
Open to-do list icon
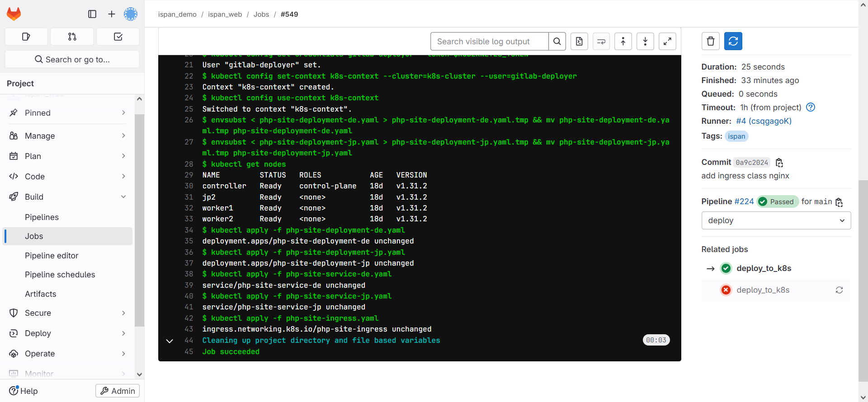[x=118, y=37]
